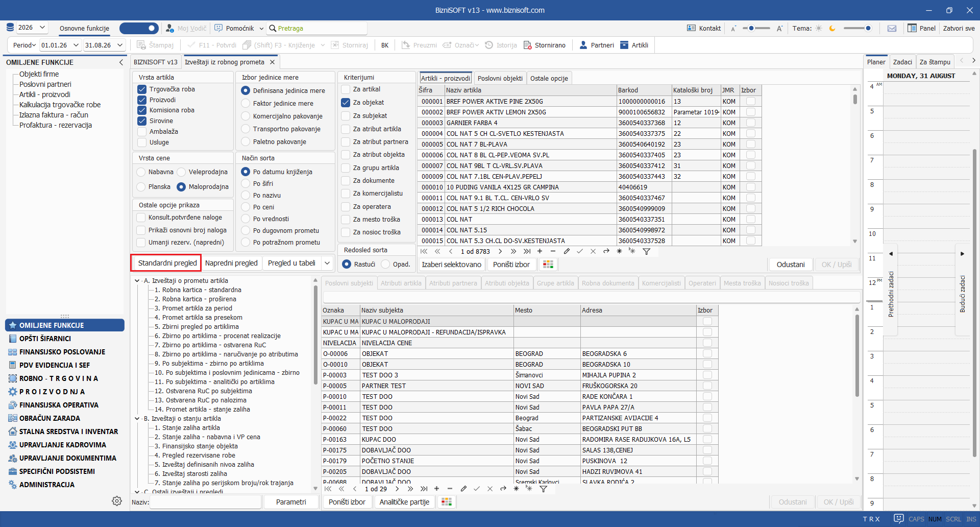Open the Zadaci tab in planner
The height and width of the screenshot is (527, 980).
(x=902, y=62)
